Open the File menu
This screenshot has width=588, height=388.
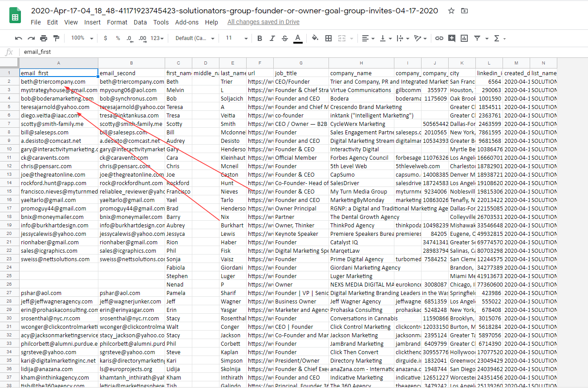pyautogui.click(x=36, y=22)
